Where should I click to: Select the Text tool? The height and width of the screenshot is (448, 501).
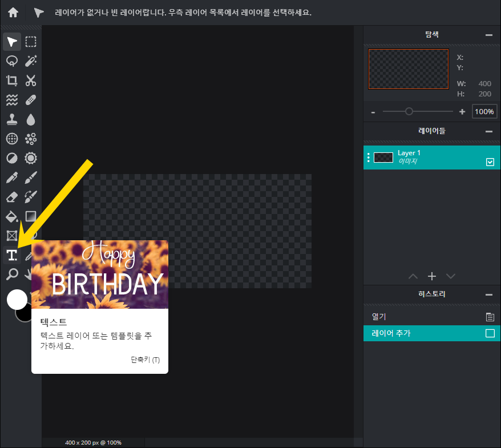[x=12, y=255]
